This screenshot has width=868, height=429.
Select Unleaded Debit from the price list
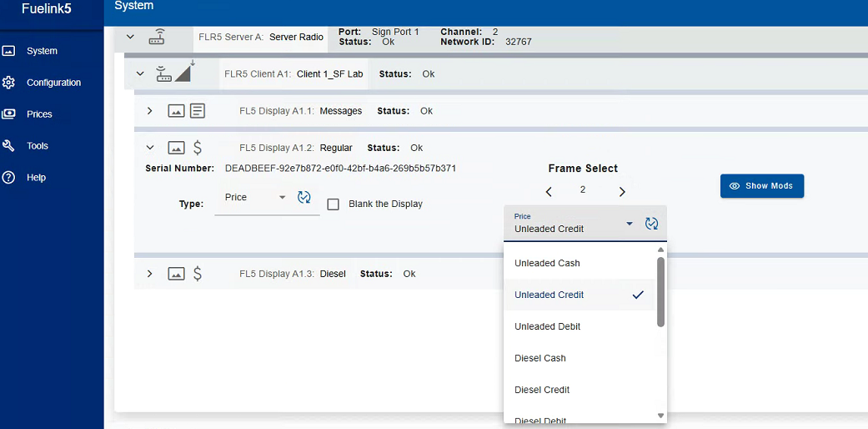pyautogui.click(x=548, y=326)
